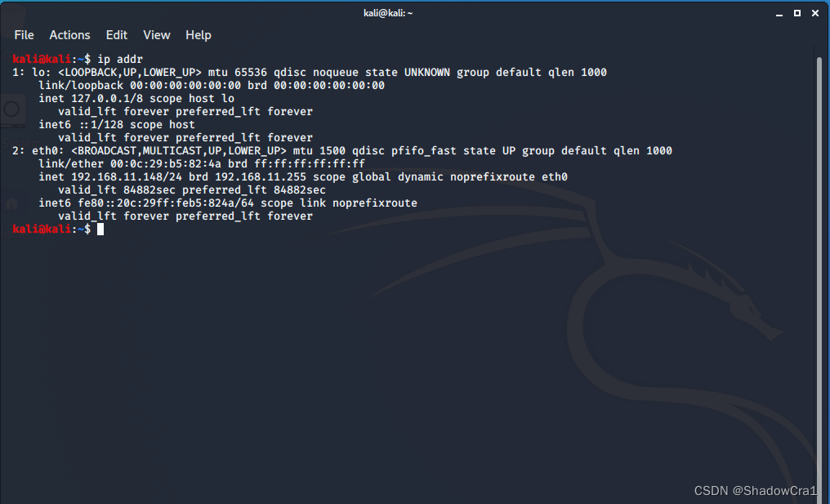This screenshot has width=830, height=504.
Task: Click the '<BROADCAST,MULTICAST,UP,LOWER_UP>' flags
Action: (x=179, y=150)
